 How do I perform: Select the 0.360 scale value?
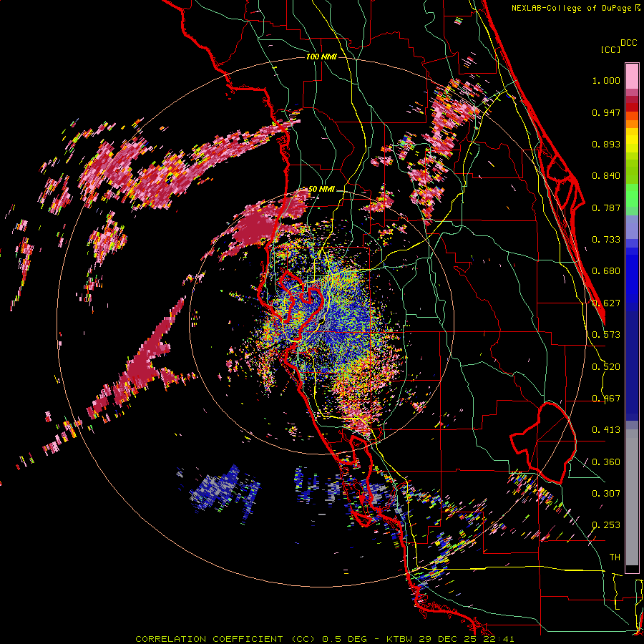point(606,462)
